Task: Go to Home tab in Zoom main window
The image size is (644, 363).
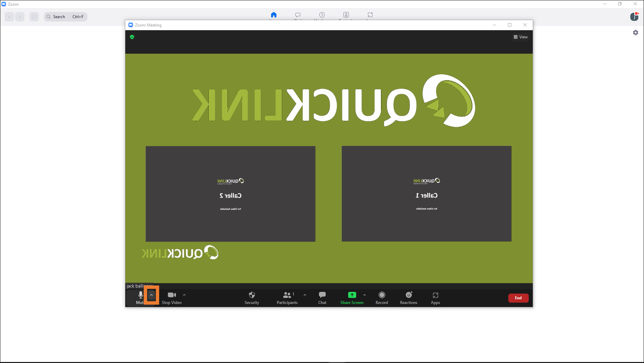Action: coord(274,15)
